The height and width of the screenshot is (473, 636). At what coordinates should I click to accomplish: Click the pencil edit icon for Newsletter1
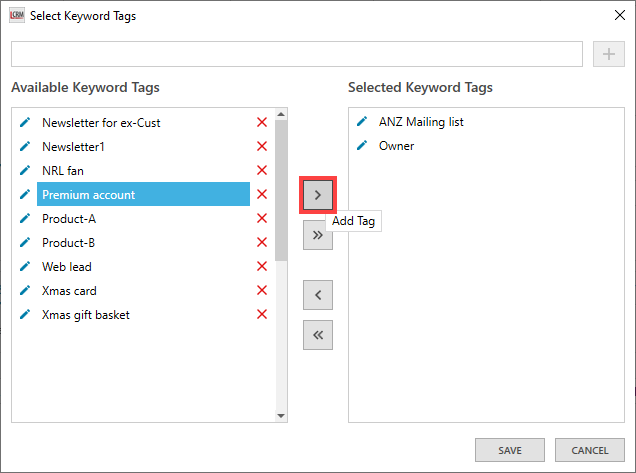[25, 146]
